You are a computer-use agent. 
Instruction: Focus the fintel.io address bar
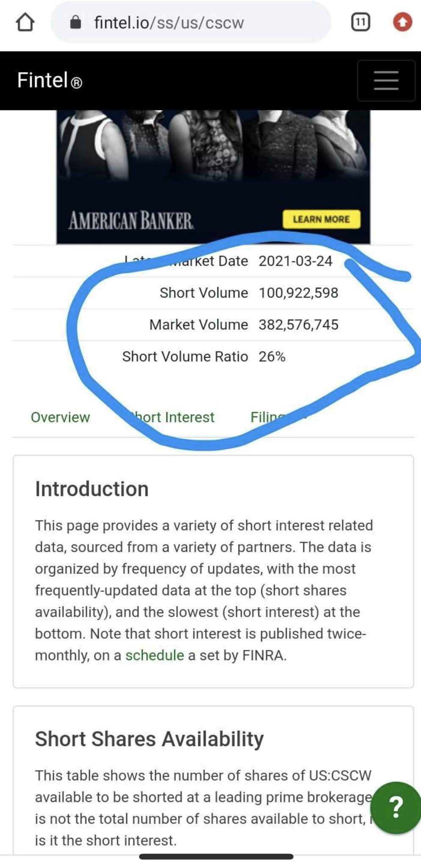pyautogui.click(x=191, y=22)
